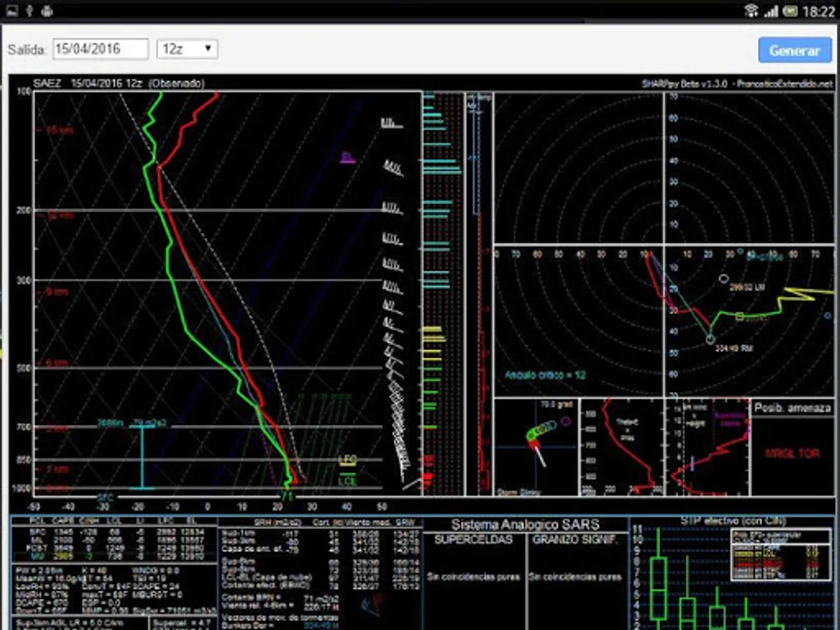
Task: Click the RM storm motion circle on hodograph
Action: tap(710, 339)
